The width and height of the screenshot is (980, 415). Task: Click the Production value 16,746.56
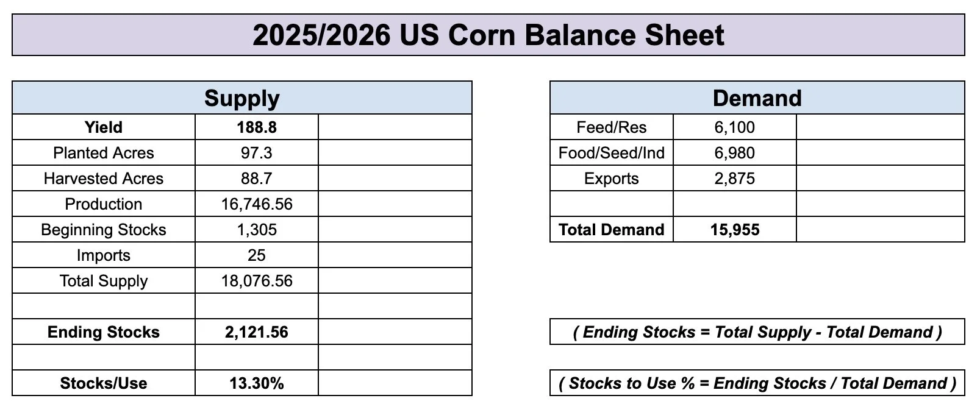[257, 204]
